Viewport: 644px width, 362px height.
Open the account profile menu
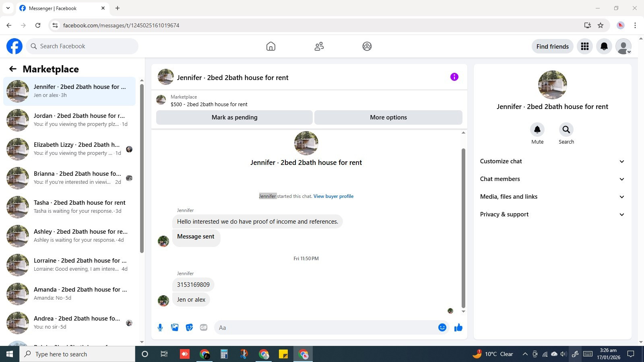[x=623, y=46]
